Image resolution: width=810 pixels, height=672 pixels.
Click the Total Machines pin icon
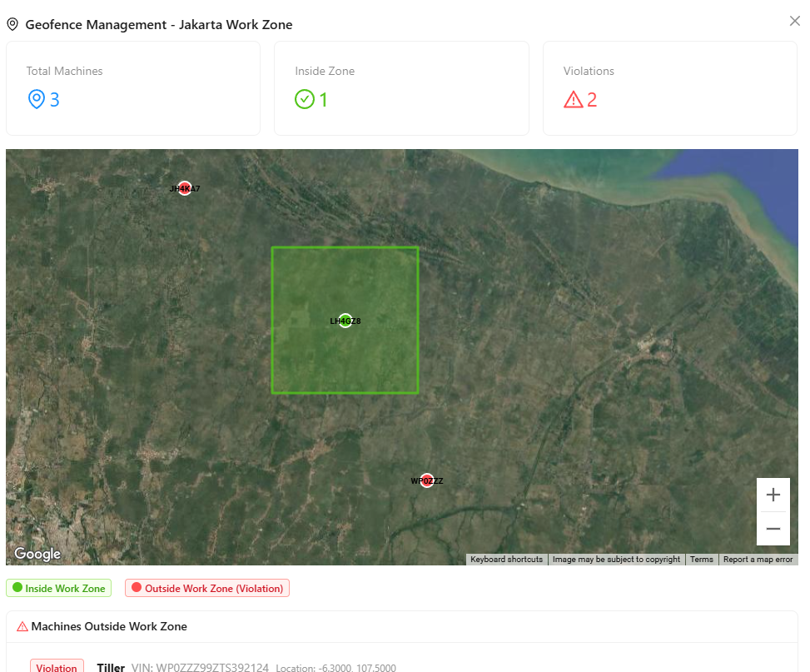(36, 100)
